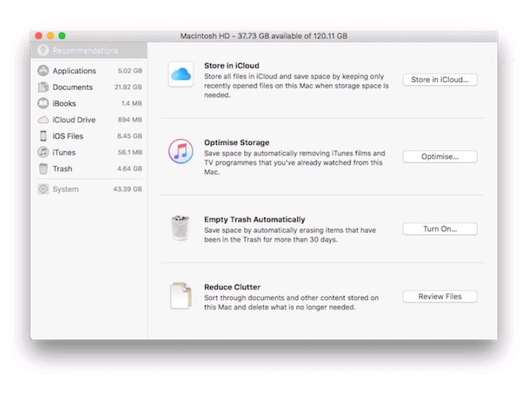Click the Store in iCloud heading
Screen dimensions: 532x398
(231, 65)
